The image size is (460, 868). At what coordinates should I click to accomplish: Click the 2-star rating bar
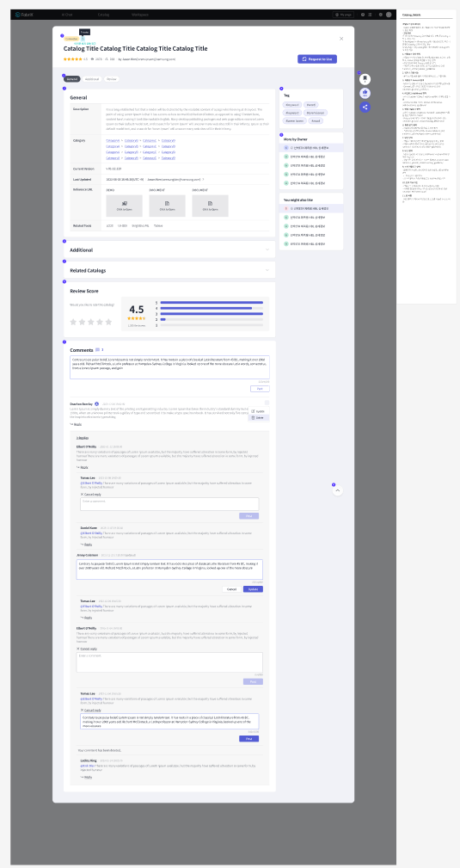point(212,320)
